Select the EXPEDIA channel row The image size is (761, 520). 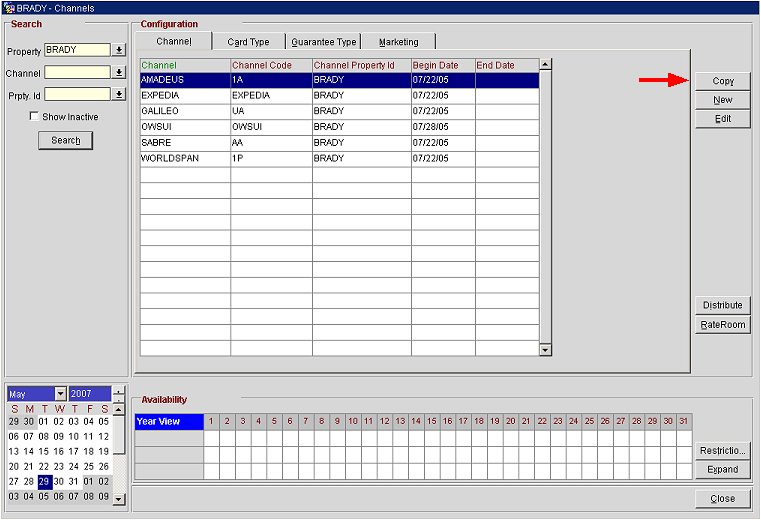click(185, 96)
